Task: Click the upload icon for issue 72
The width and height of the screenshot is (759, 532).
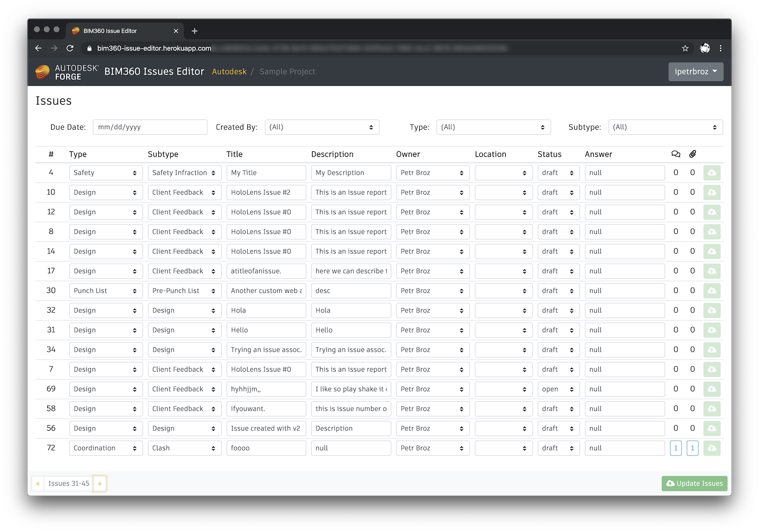Action: click(712, 448)
